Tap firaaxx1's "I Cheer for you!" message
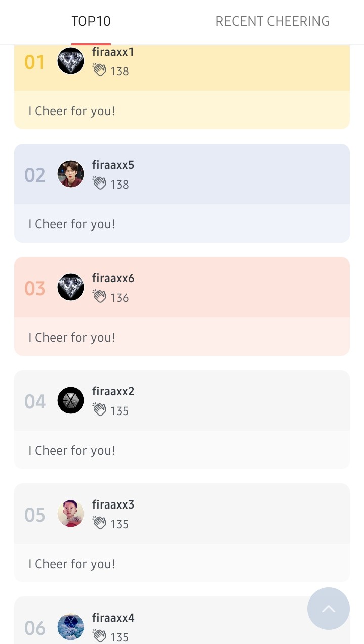 pyautogui.click(x=72, y=111)
